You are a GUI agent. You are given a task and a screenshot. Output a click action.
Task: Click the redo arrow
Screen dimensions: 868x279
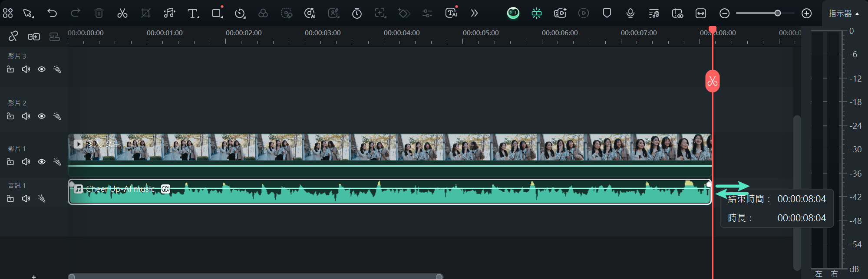click(75, 13)
